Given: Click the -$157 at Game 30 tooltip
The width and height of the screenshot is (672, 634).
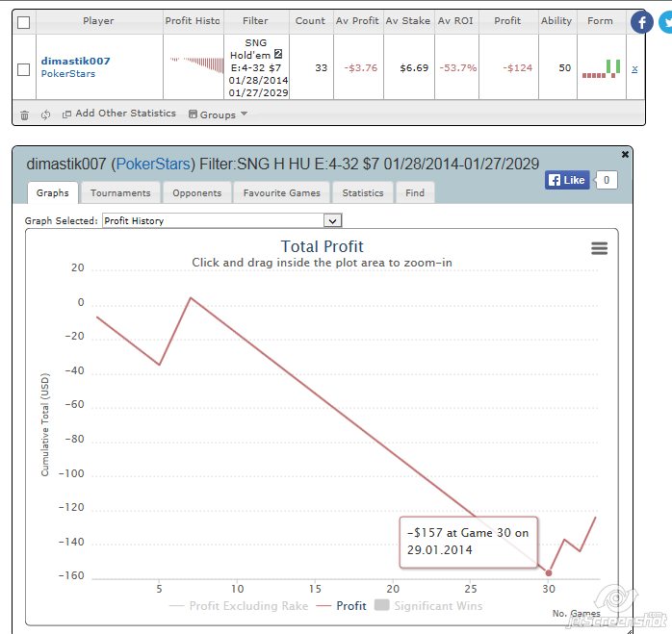Looking at the screenshot, I should 469,543.
